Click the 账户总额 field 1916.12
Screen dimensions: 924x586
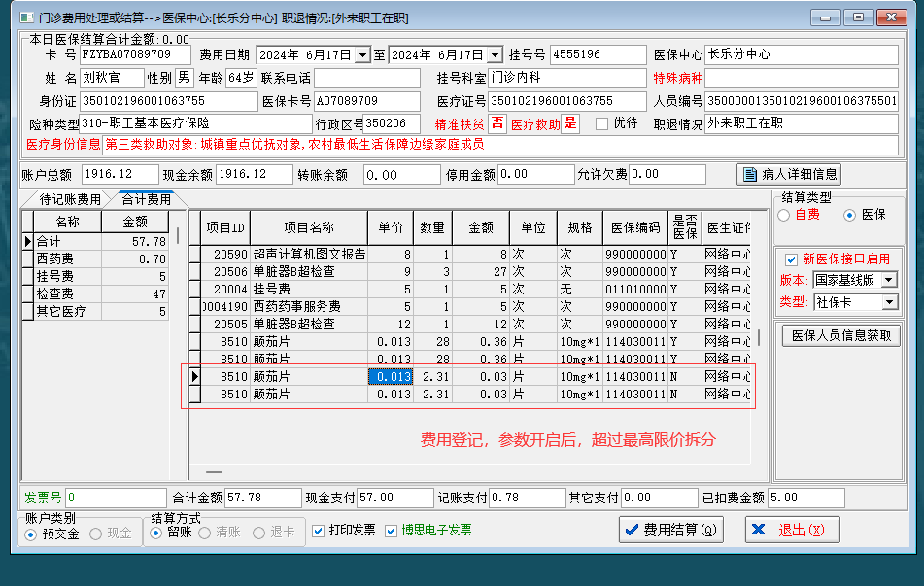120,175
